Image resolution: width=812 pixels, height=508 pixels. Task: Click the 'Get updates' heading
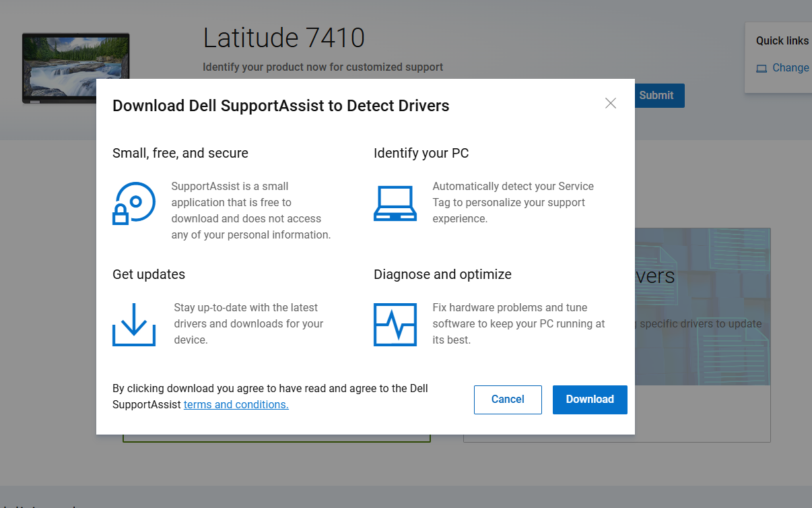(149, 275)
